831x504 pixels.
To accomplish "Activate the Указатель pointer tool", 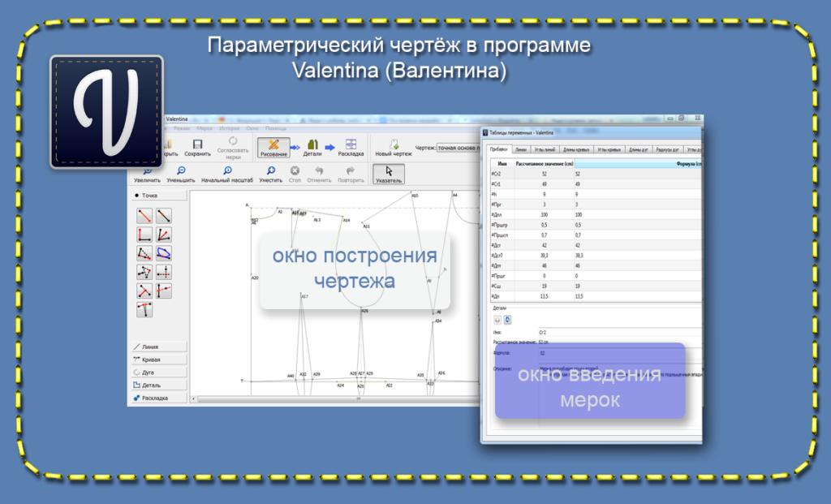I will (x=389, y=174).
